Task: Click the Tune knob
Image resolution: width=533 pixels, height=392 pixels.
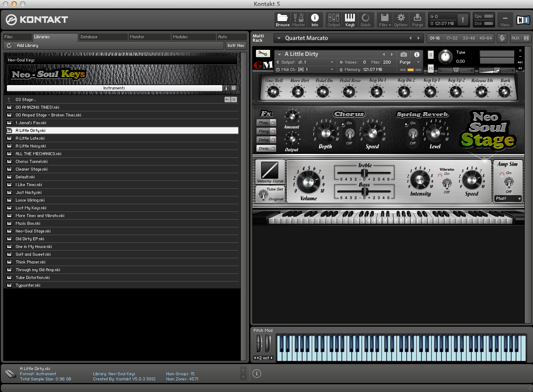Action: [446, 56]
